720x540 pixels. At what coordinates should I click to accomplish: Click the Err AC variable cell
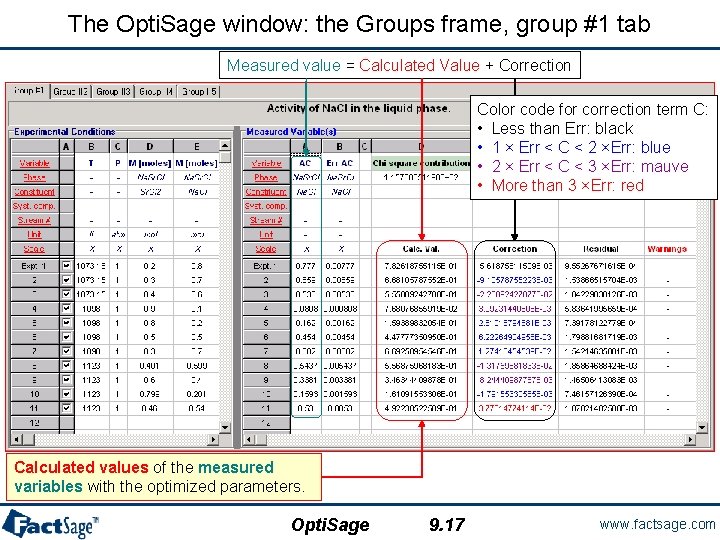pos(340,163)
